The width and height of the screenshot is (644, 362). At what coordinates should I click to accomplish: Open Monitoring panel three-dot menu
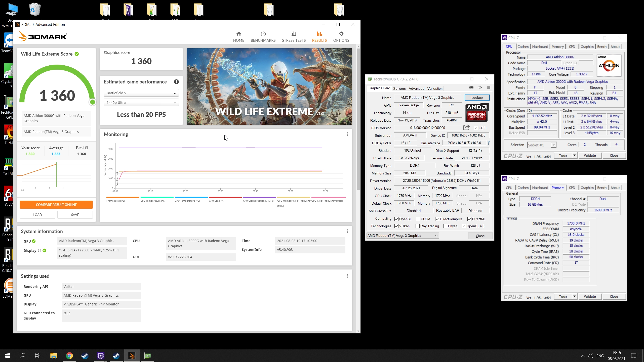pos(347,134)
